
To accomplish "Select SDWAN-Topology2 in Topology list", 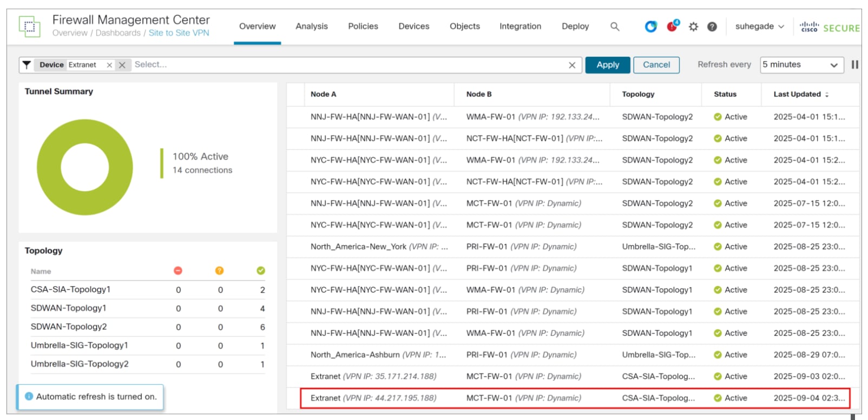I will tap(69, 326).
